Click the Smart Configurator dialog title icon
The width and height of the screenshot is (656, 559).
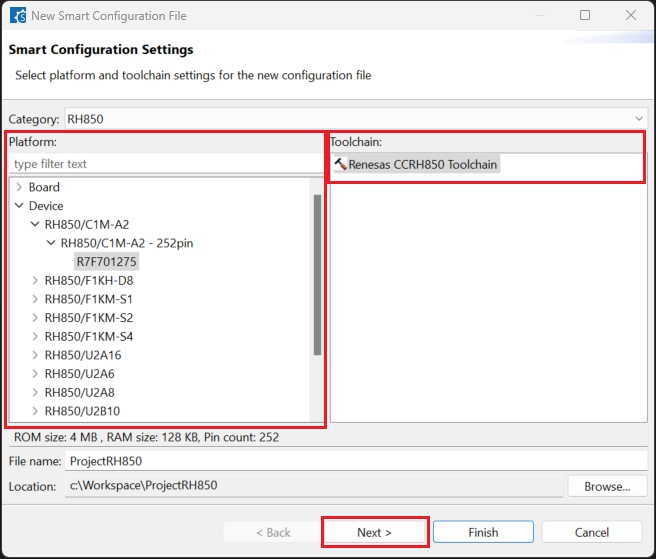click(18, 16)
